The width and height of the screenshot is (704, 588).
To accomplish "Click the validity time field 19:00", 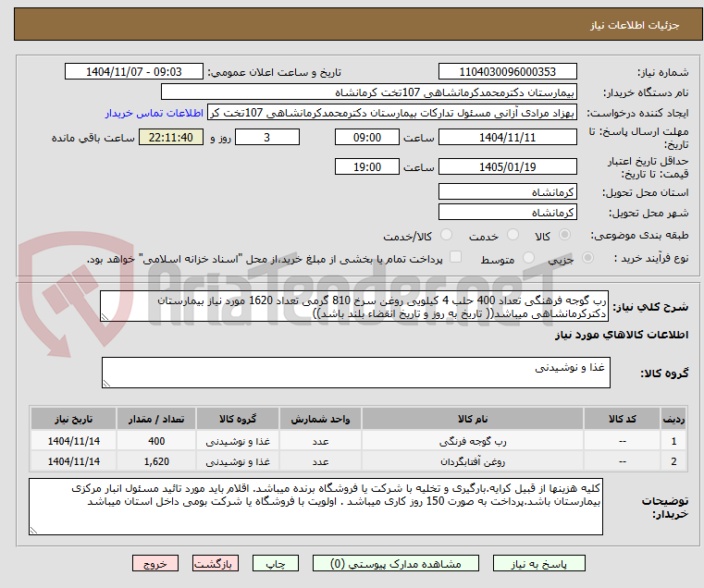I will 367,167.
